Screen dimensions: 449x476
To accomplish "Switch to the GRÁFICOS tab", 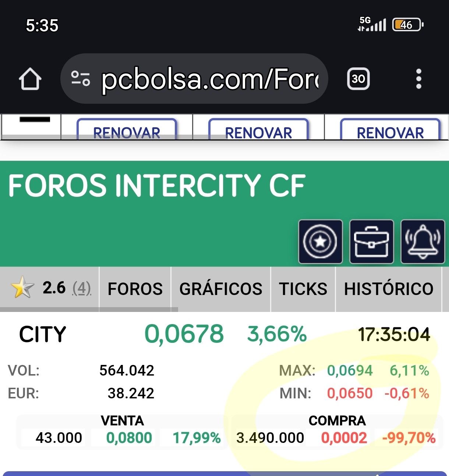I will pos(220,289).
